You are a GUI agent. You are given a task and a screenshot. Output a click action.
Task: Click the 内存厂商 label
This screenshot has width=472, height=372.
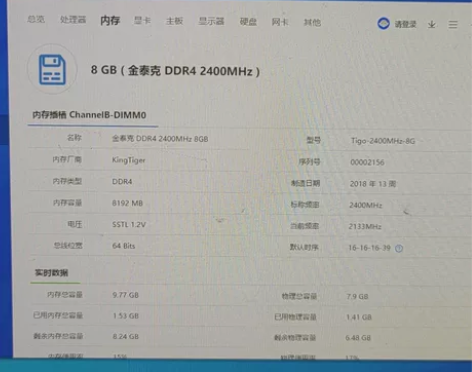pyautogui.click(x=67, y=159)
